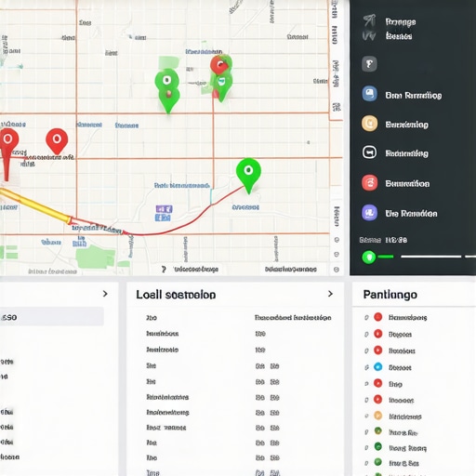Click the blue icon beneath the purple map icon

163,218
